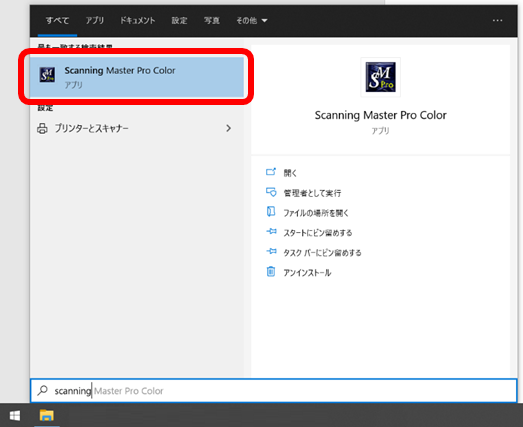
Task: Choose タスク バーにピン留めする
Action: (322, 253)
